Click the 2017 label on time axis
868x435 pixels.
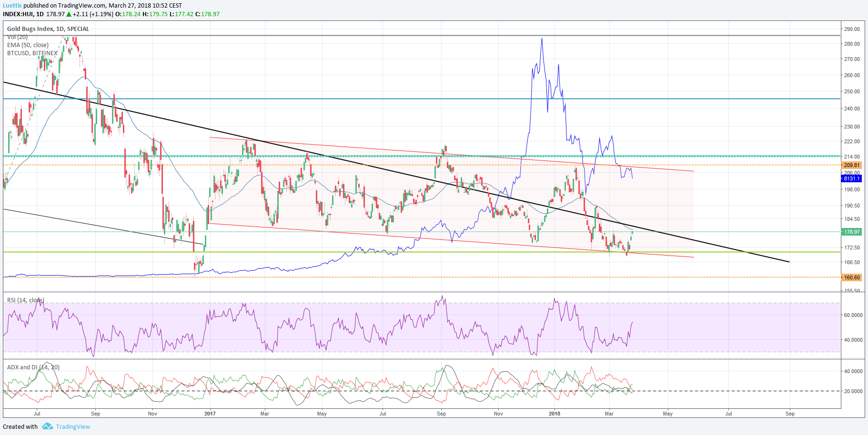[210, 414]
